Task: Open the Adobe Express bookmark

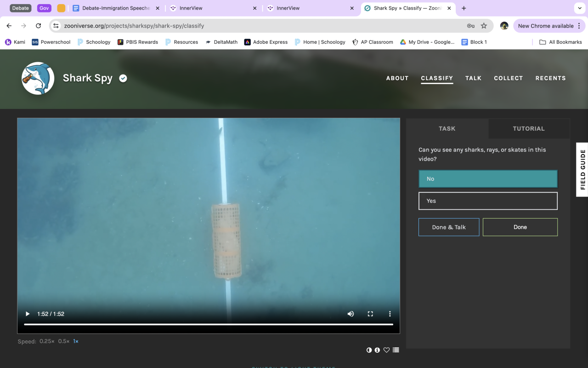Action: (266, 42)
